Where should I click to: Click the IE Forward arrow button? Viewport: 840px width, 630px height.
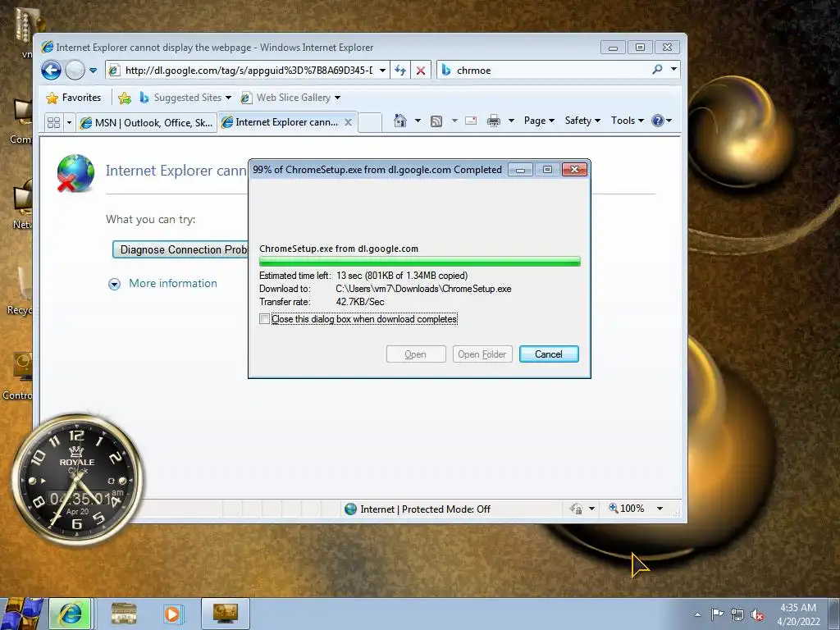tap(75, 71)
